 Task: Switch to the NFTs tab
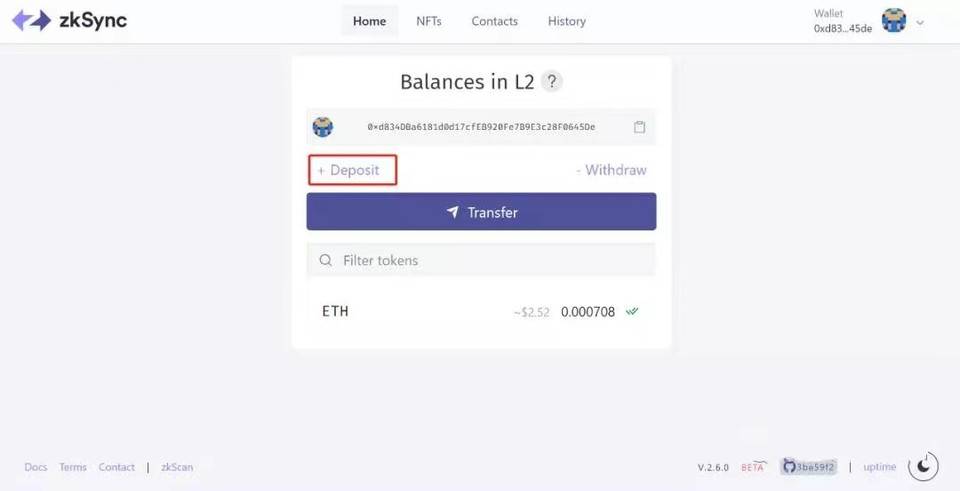pos(429,21)
